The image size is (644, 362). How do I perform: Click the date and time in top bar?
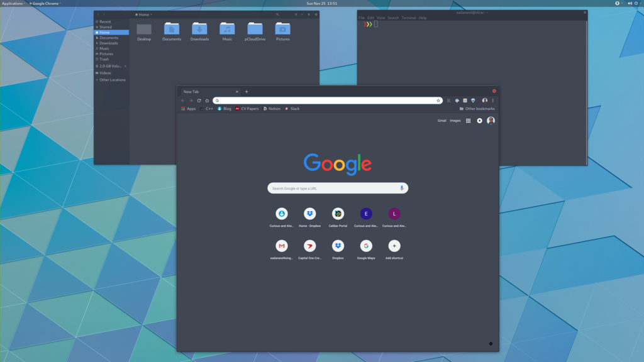[x=321, y=3]
